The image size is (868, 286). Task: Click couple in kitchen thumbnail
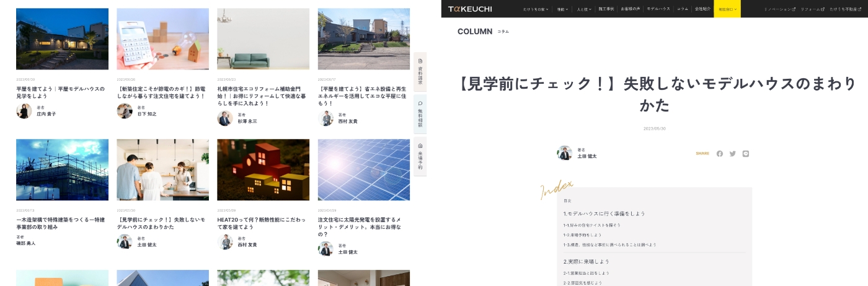pos(163,169)
